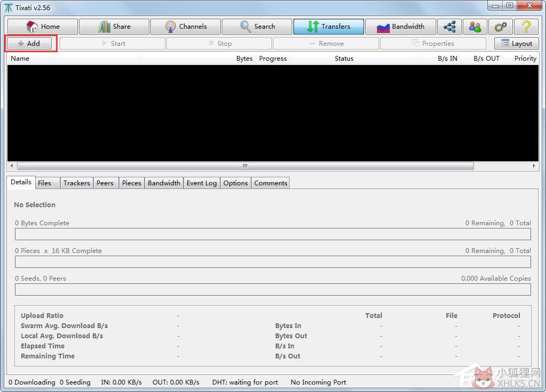Click the Bytes Complete progress bar

pyautogui.click(x=273, y=234)
